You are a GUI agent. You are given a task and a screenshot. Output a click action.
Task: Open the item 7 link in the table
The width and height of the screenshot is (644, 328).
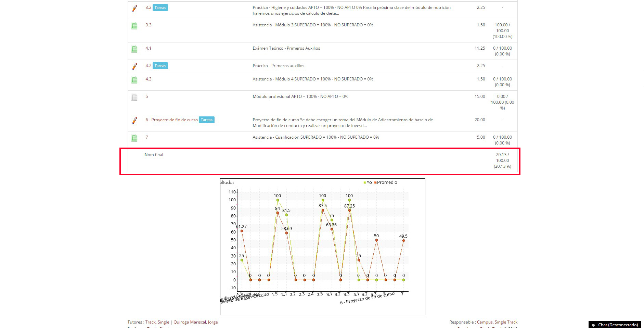click(147, 137)
